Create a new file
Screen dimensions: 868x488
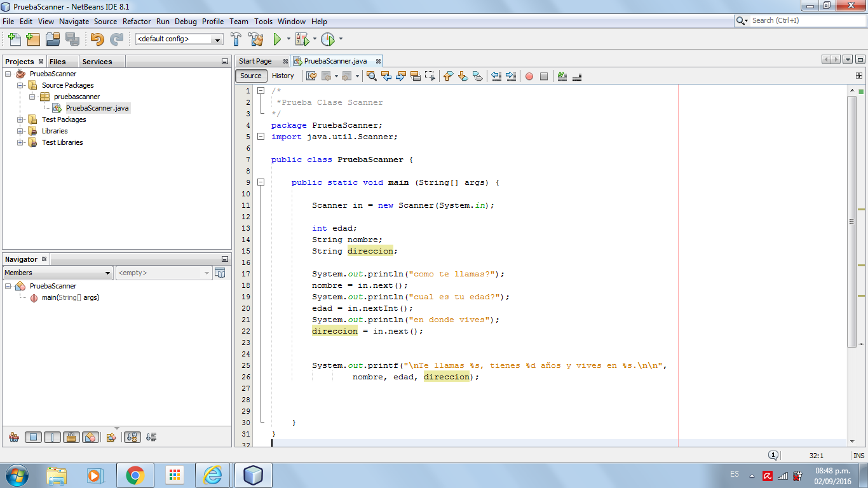coord(14,39)
